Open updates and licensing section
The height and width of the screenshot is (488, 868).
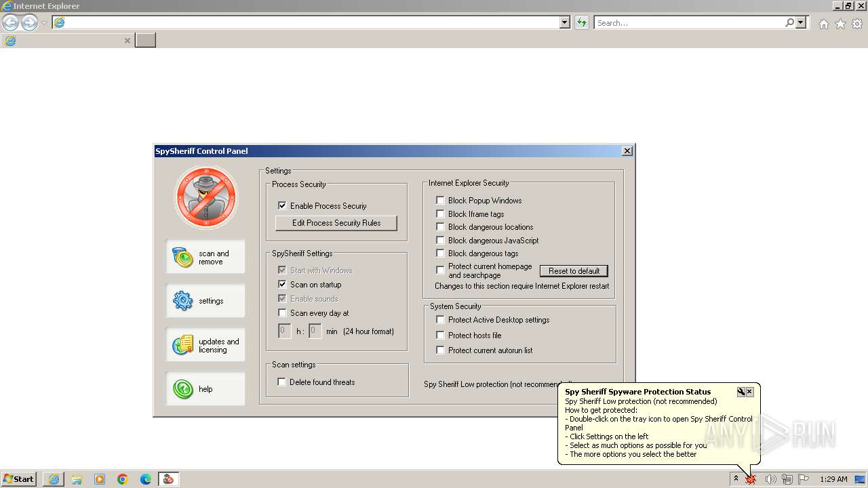pos(205,345)
